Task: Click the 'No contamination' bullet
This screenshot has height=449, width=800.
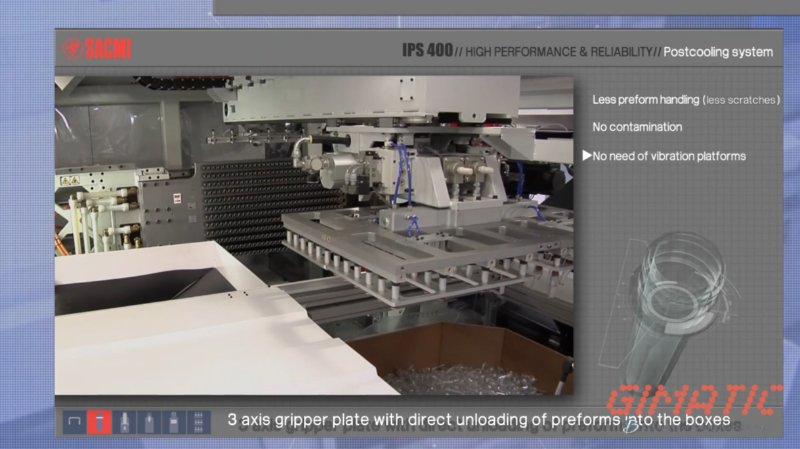Action: [x=637, y=127]
